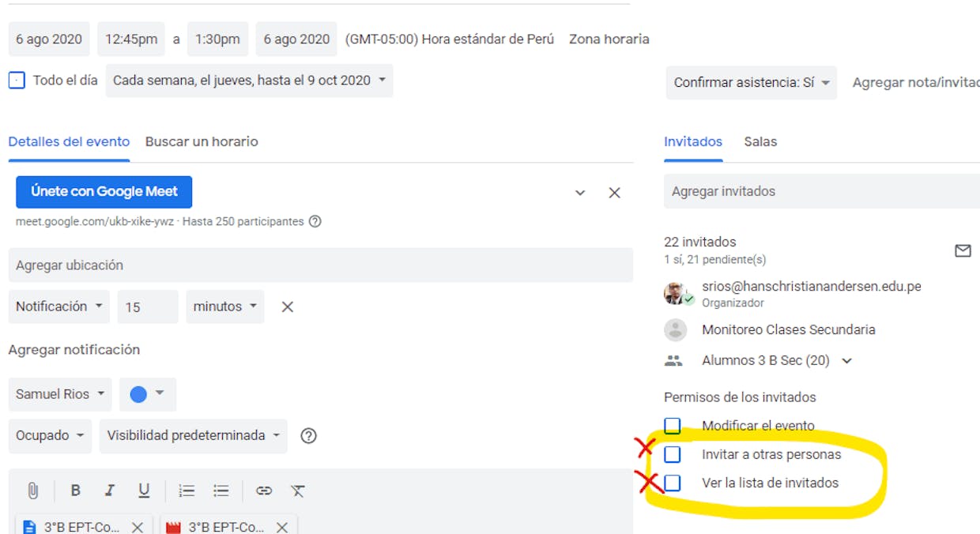Click Agregar notificación link
Screen dimensions: 980x534
(74, 350)
